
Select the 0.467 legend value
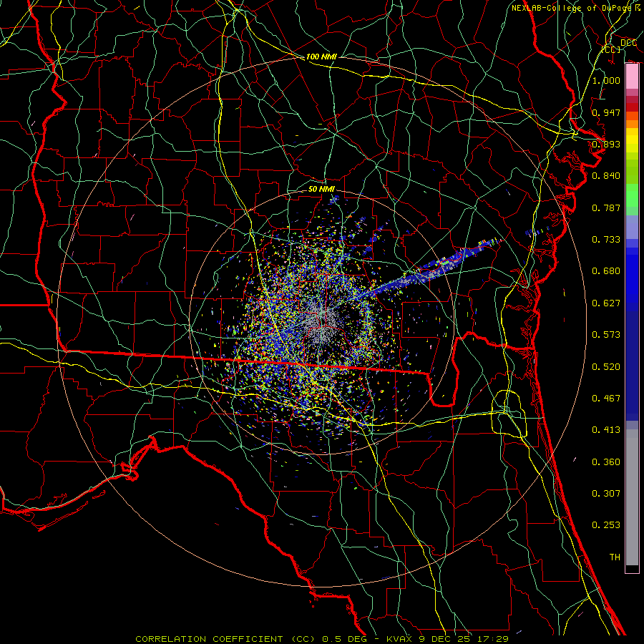click(606, 399)
